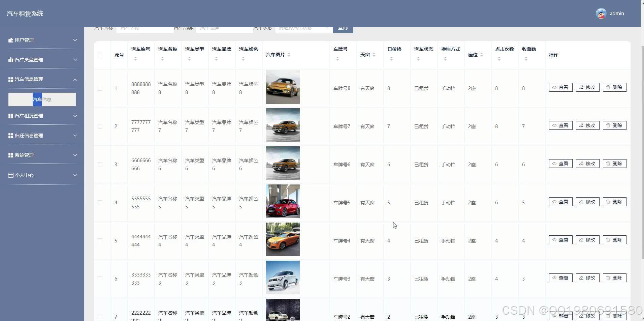Expand 汽车类型管理 menu chevron
Screen dimensions: 644x321
75,60
